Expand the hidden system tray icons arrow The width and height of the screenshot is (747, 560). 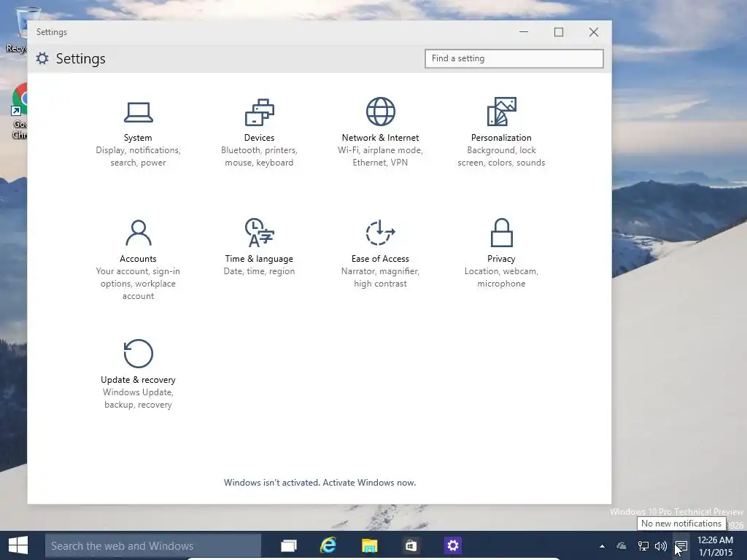click(602, 546)
